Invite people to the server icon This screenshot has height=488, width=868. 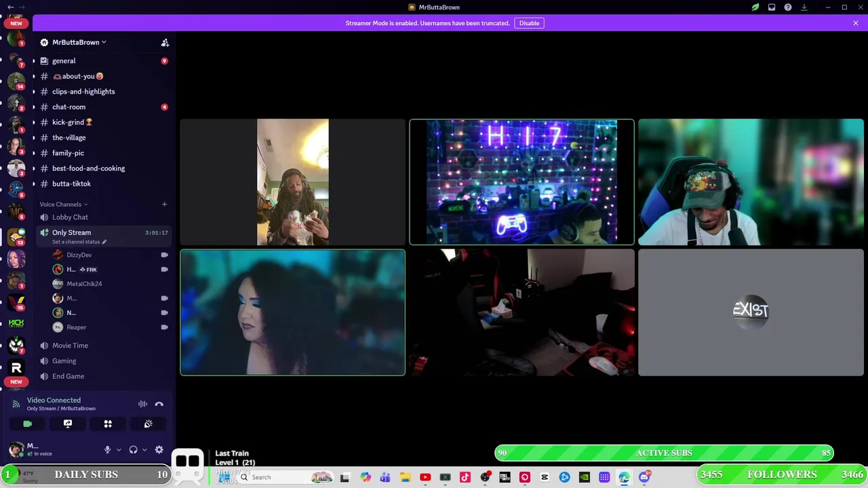coord(165,42)
